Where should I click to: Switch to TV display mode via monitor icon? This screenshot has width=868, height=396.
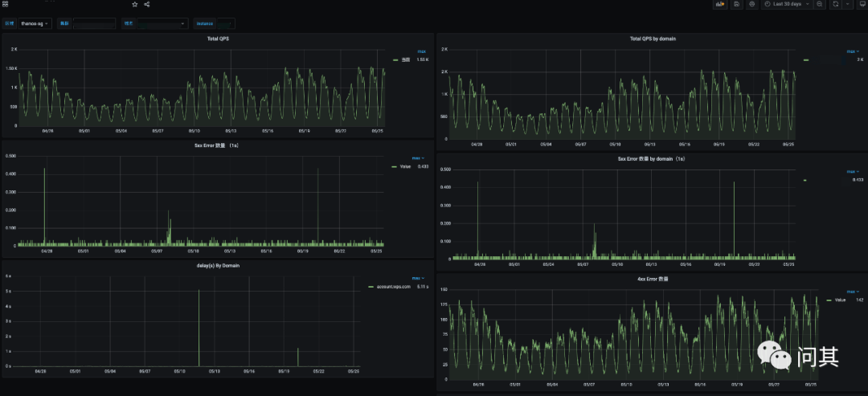[x=862, y=4]
